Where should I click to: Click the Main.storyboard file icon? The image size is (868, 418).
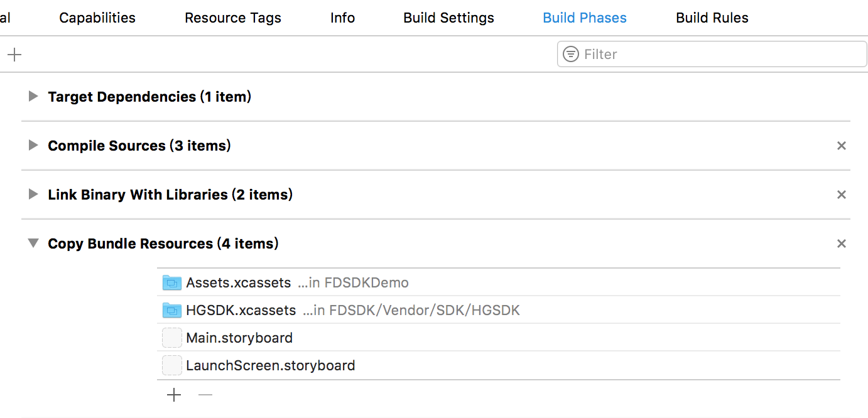(171, 338)
